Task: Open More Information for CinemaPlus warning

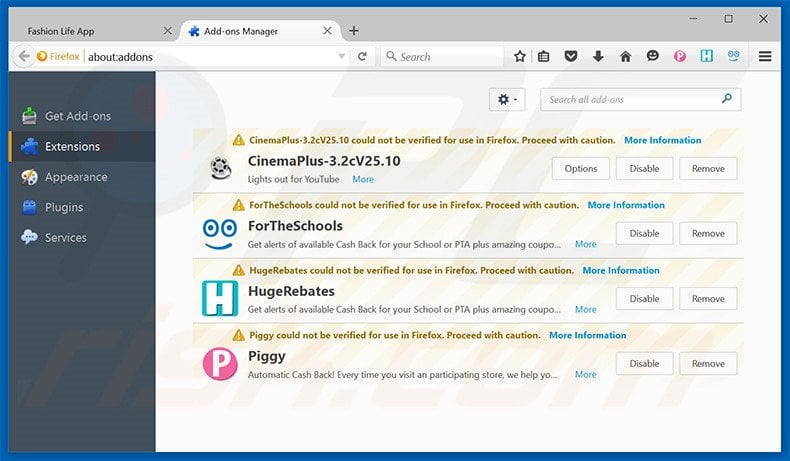Action: click(x=663, y=140)
